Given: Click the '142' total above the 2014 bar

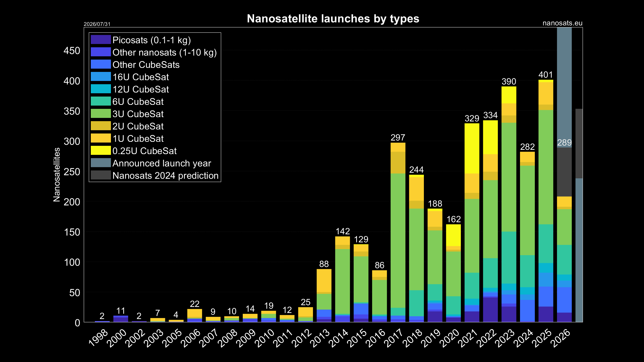Looking at the screenshot, I should point(343,231).
